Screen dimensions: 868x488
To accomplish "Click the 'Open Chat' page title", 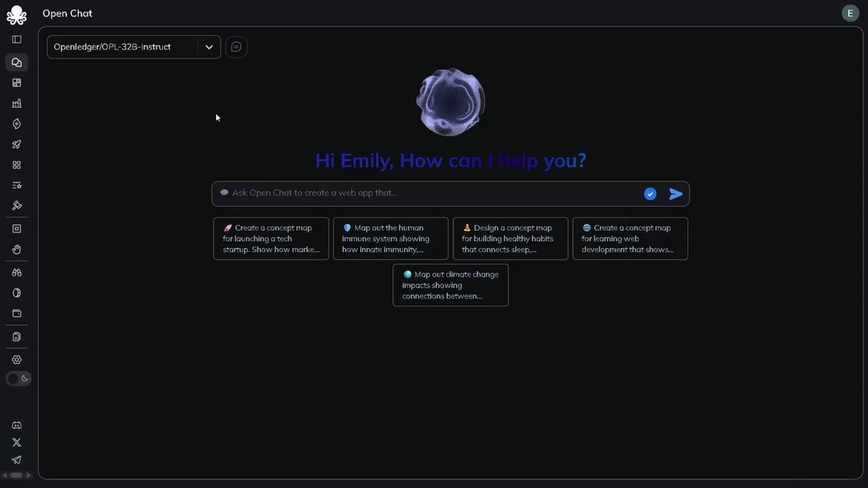I will (x=67, y=14).
